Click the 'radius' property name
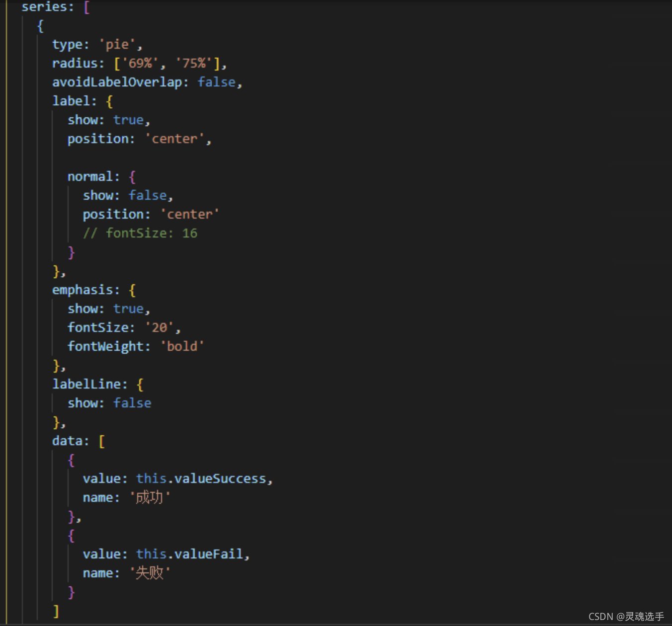Image resolution: width=672 pixels, height=626 pixels. 75,63
